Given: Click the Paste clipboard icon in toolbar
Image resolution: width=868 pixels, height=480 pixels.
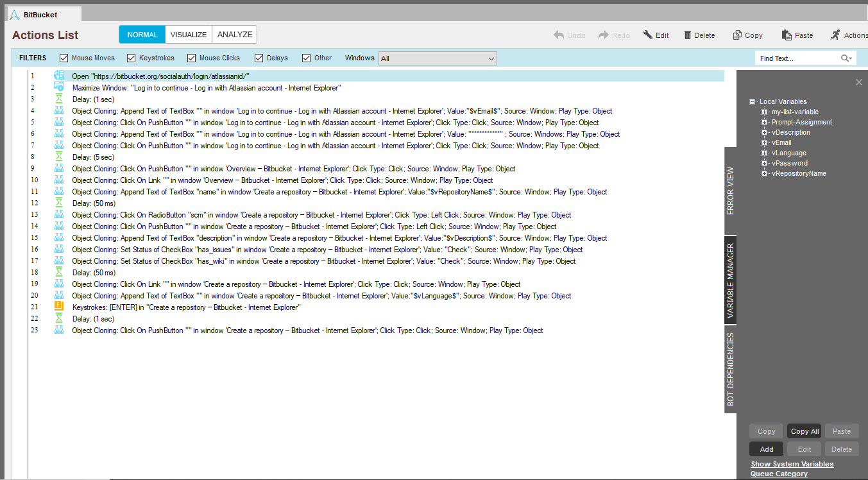Looking at the screenshot, I should pos(787,35).
